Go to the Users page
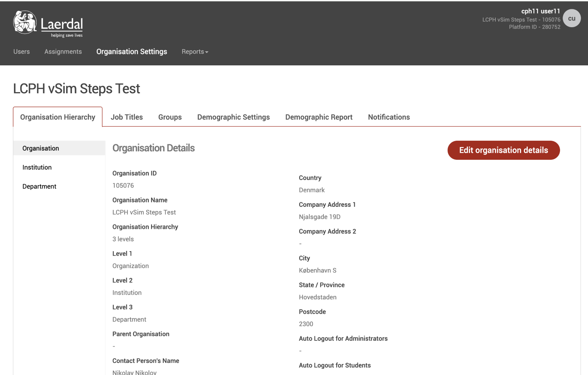The image size is (588, 375). (22, 52)
